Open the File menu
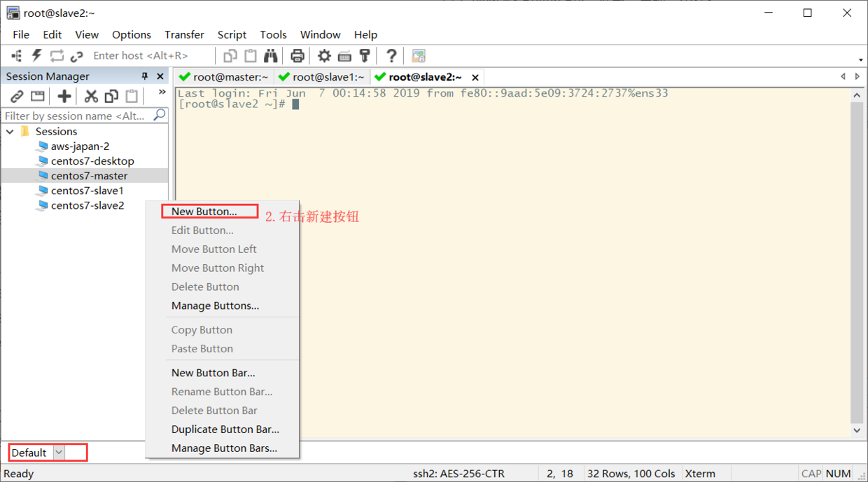868x482 pixels. tap(21, 34)
